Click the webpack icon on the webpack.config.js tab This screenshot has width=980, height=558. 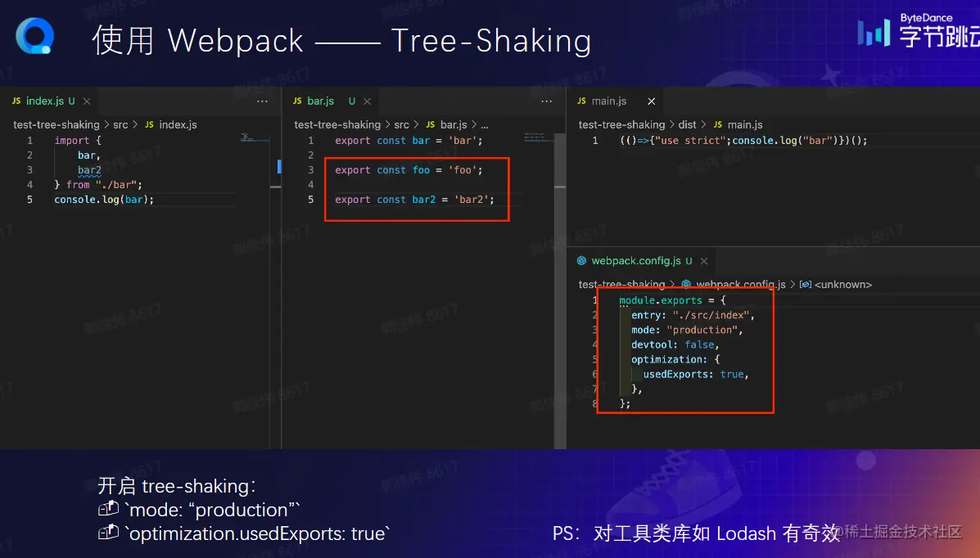tap(582, 260)
